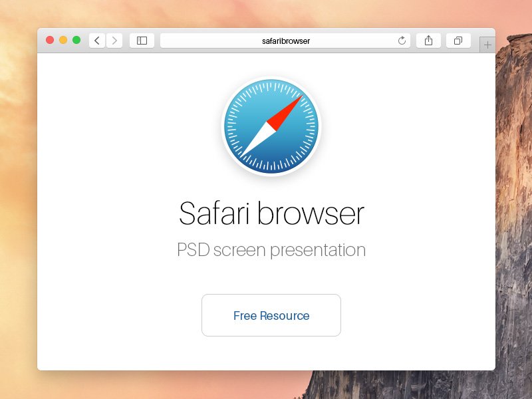Image resolution: width=532 pixels, height=399 pixels.
Task: Click the "PSD screen presentation" subtitle
Action: (271, 250)
